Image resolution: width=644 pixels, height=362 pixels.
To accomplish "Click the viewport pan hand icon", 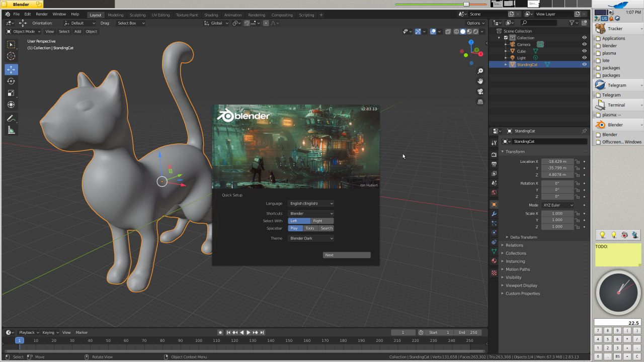I will [x=480, y=81].
